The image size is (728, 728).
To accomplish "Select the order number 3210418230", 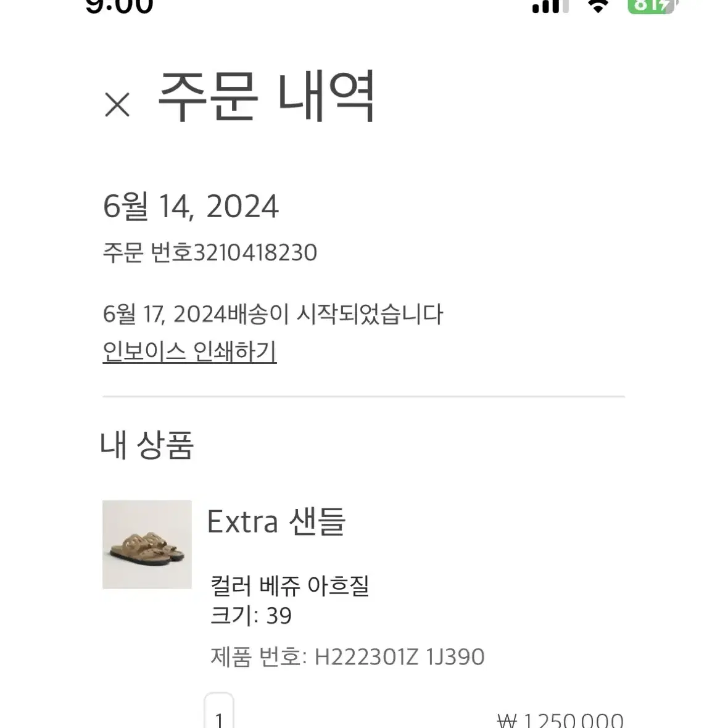I will click(x=255, y=253).
